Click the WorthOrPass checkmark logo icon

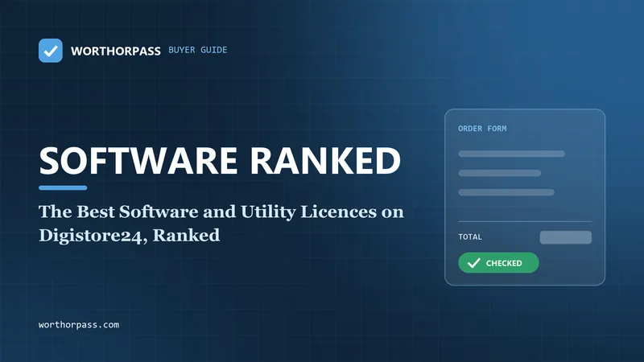pyautogui.click(x=51, y=51)
